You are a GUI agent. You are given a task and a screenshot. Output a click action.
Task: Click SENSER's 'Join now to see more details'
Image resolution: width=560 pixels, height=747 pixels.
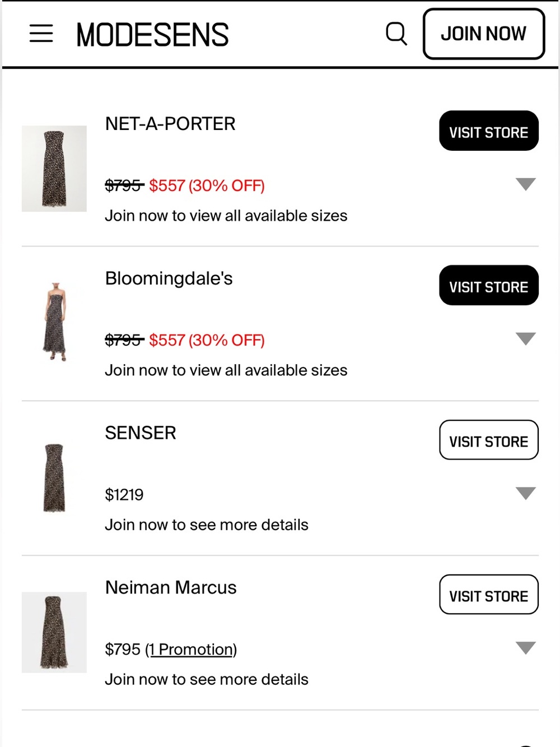click(x=207, y=525)
